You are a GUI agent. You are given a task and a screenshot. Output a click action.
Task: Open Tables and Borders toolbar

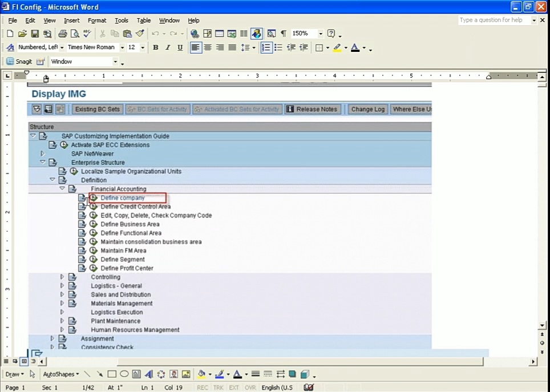207,34
